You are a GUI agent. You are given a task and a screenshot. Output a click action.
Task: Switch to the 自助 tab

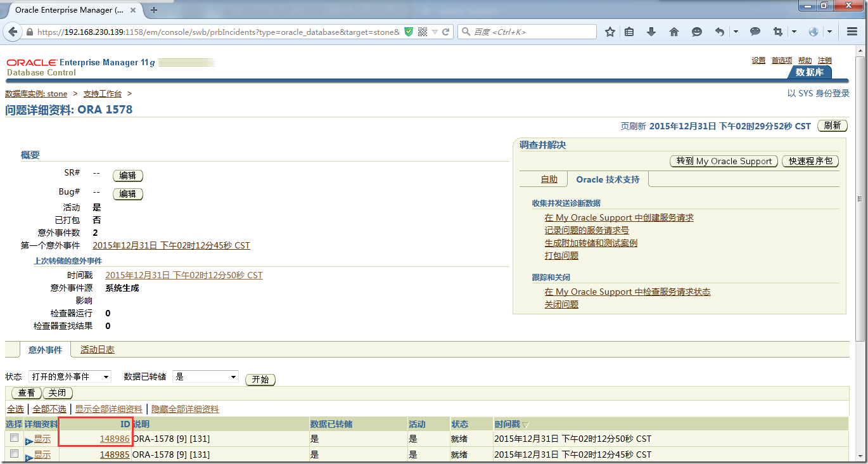(549, 179)
